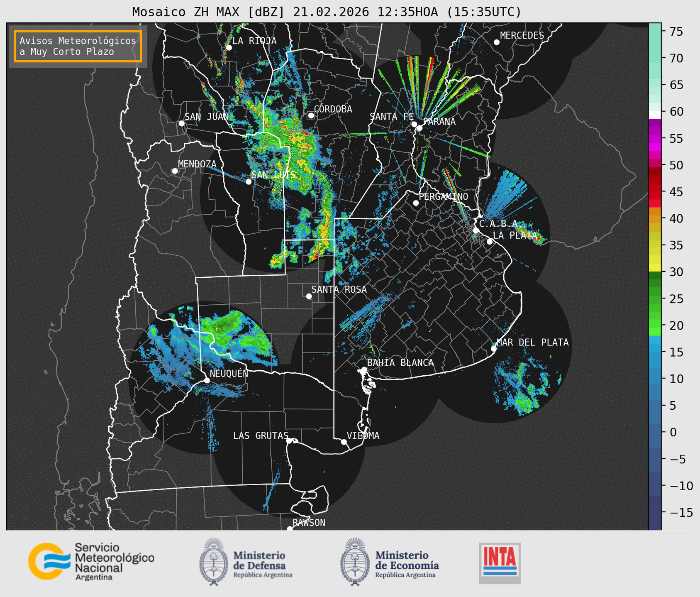This screenshot has height=597, width=700.
Task: Select the Mercedes city marker dot
Action: point(496,42)
